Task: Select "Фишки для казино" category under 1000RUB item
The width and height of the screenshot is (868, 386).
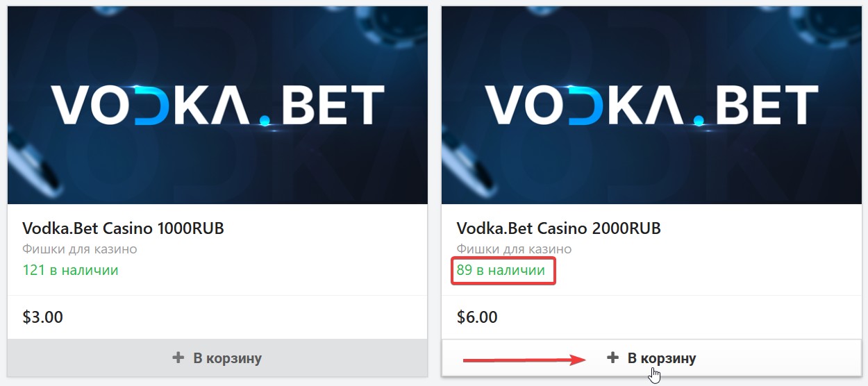Action: [80, 249]
